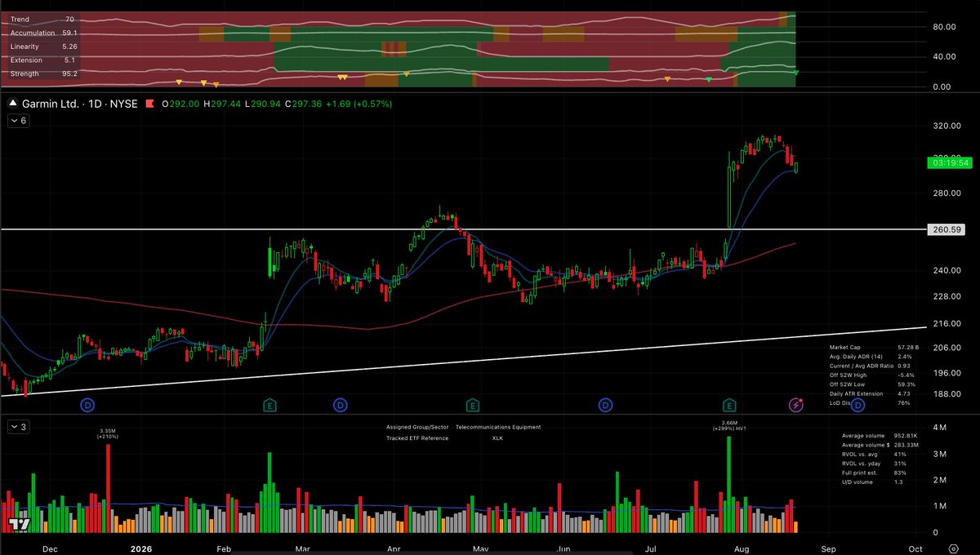Click the dividend D marker near mid-June

(x=605, y=405)
